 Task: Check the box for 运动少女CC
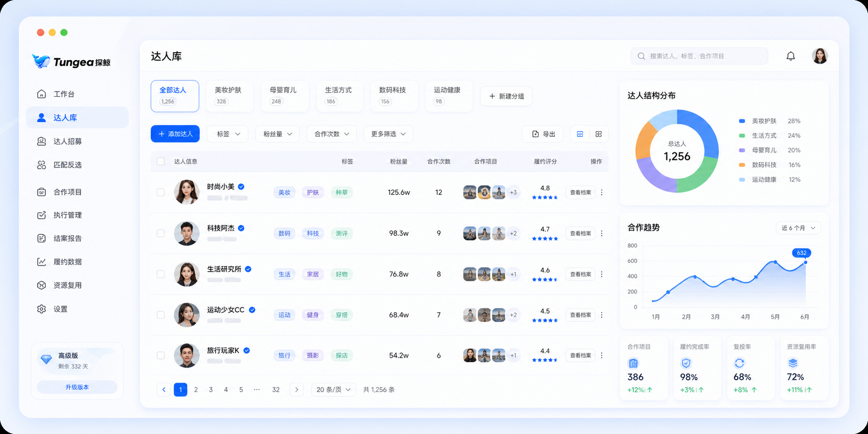tap(160, 315)
